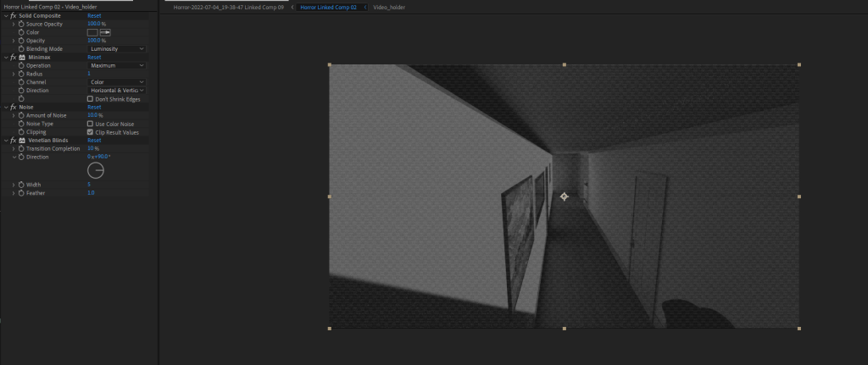Click the Direction angle dial
The height and width of the screenshot is (365, 868).
coord(96,171)
